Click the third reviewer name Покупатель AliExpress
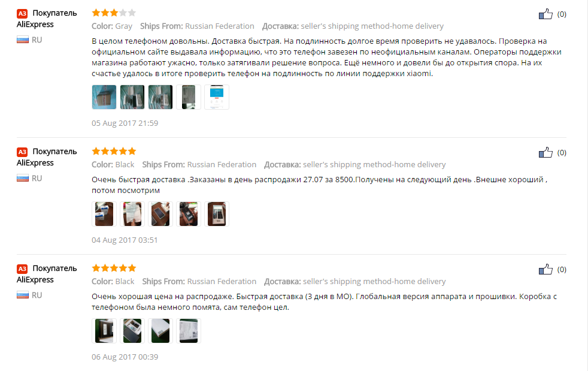The height and width of the screenshot is (371, 588). pos(47,274)
